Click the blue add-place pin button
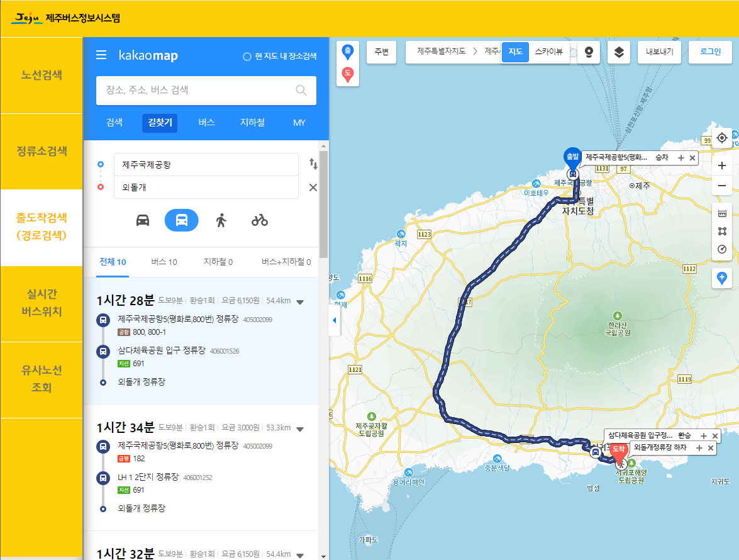The width and height of the screenshot is (739, 560). coord(721,278)
